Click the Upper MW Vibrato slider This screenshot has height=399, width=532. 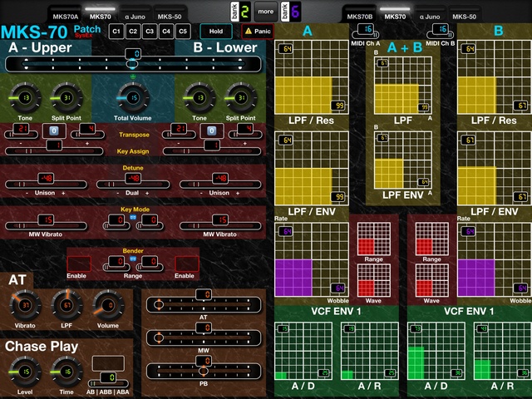coord(46,225)
